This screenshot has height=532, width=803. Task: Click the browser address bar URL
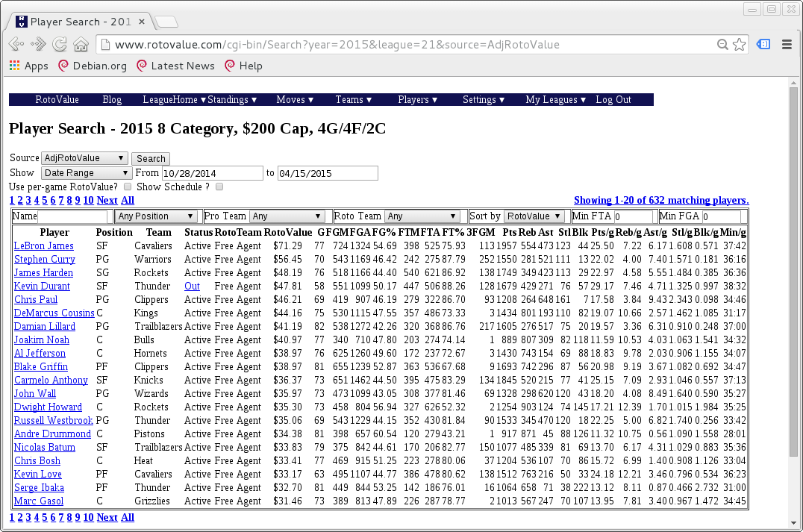pos(337,45)
